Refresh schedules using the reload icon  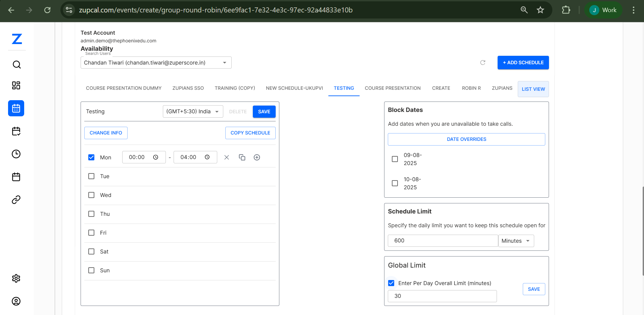click(x=483, y=63)
